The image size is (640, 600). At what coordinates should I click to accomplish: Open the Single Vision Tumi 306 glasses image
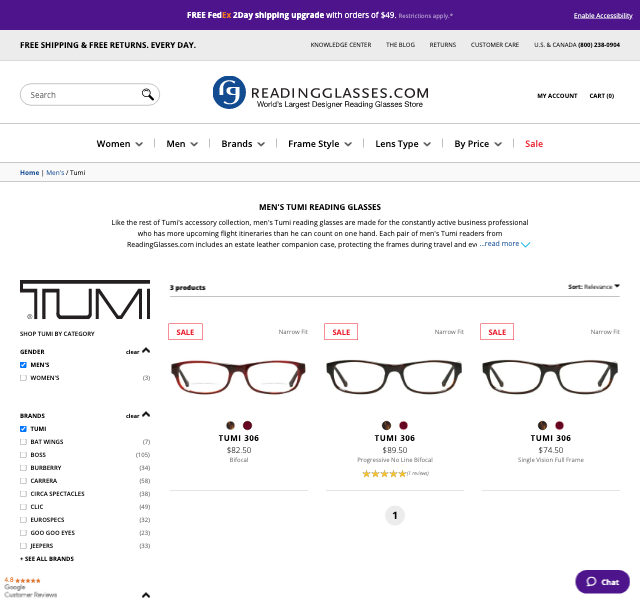(550, 376)
